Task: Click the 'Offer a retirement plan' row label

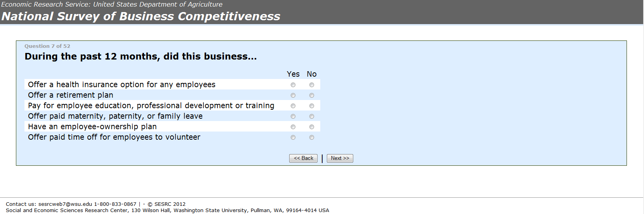Action: pyautogui.click(x=71, y=95)
